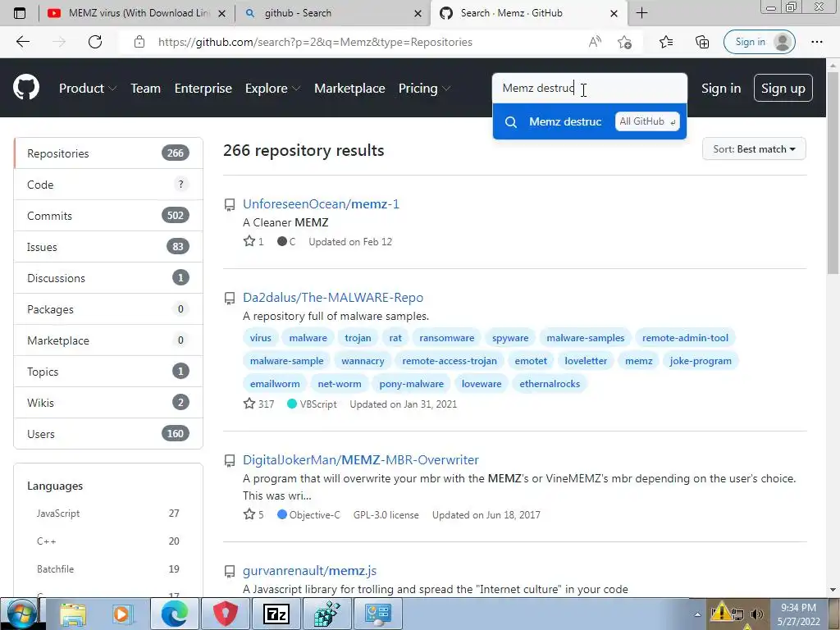Open Da2dalus/The-MALWARE-Repo repository

coord(333,297)
